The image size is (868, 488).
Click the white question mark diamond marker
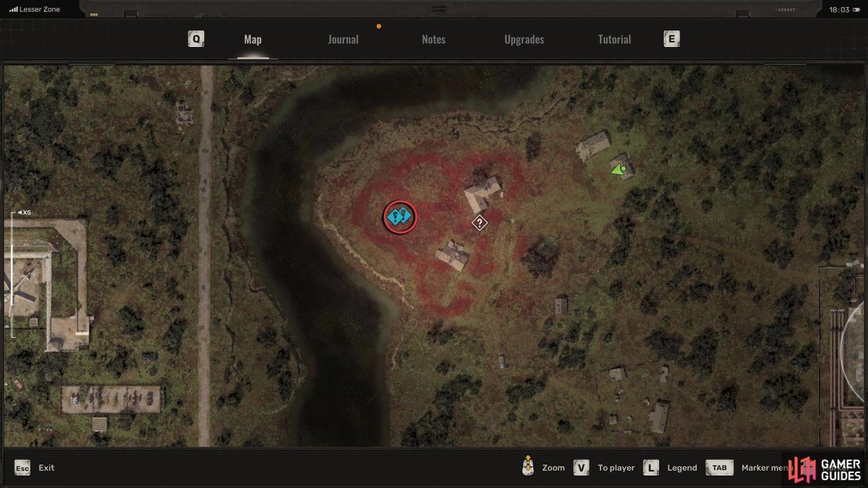coord(479,223)
